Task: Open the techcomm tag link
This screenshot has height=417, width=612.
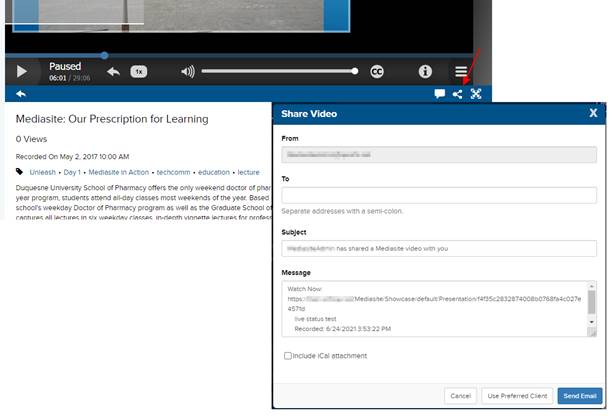Action: (173, 172)
